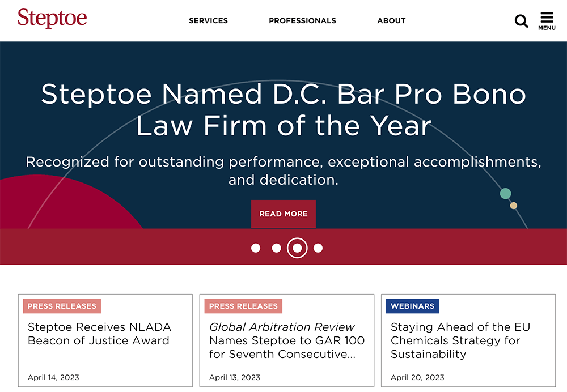This screenshot has height=392, width=567.
Task: Select the active third carousel dot
Action: tap(297, 248)
